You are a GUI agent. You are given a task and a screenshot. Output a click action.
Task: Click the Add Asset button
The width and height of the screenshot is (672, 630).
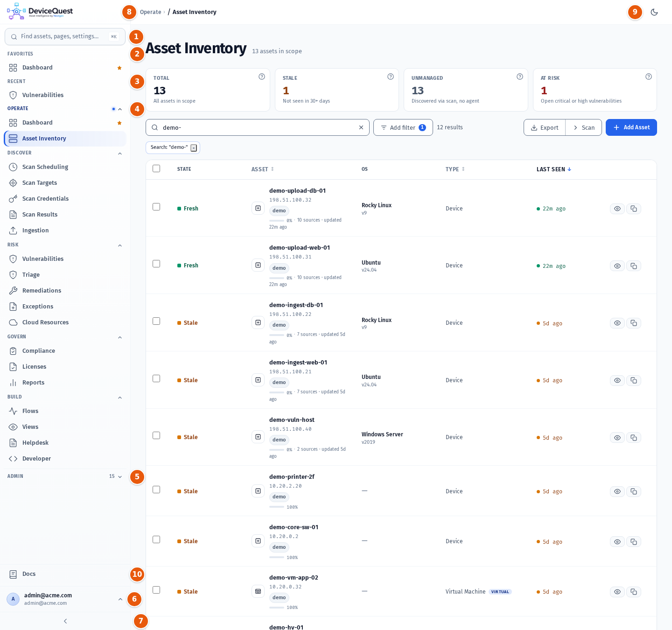(631, 127)
